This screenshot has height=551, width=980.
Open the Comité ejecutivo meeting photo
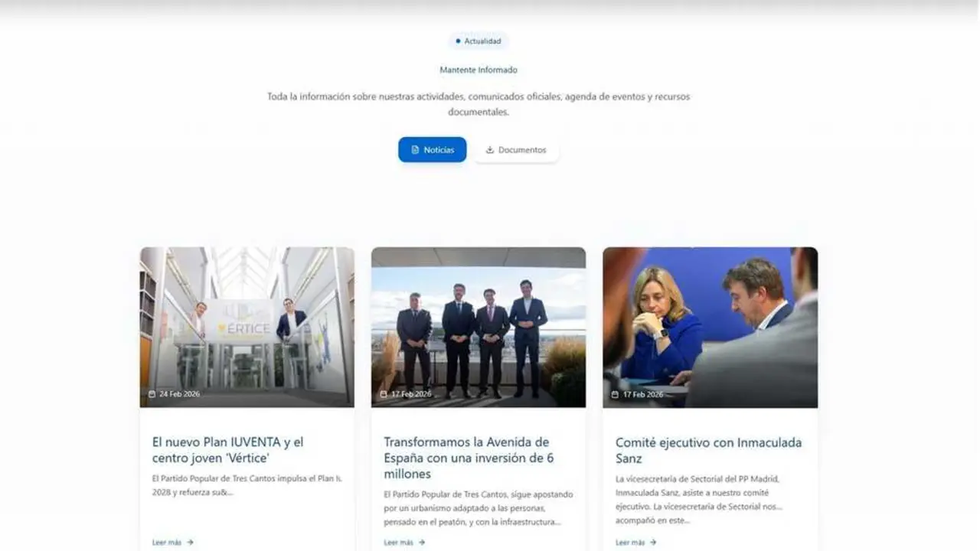click(710, 327)
